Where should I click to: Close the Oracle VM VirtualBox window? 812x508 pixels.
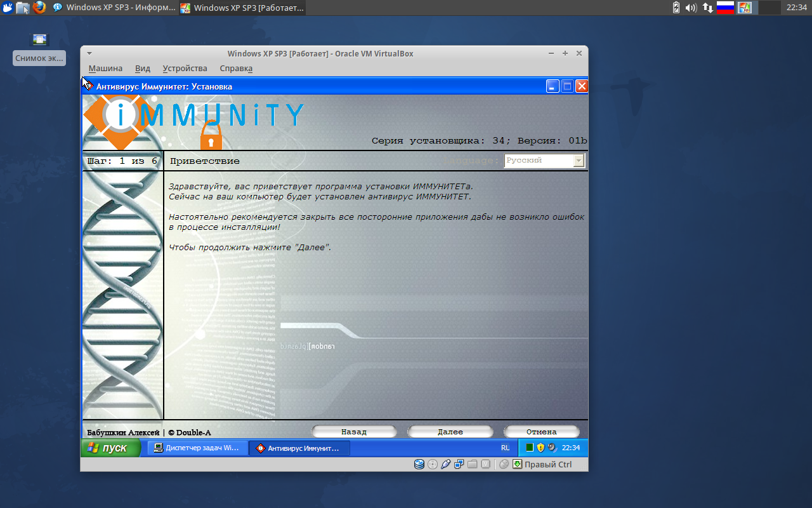pos(579,53)
